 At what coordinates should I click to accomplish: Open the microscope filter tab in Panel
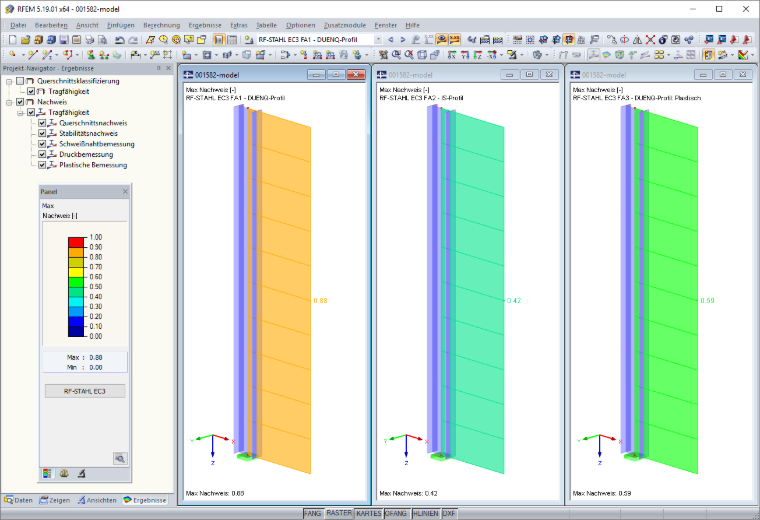pyautogui.click(x=81, y=473)
